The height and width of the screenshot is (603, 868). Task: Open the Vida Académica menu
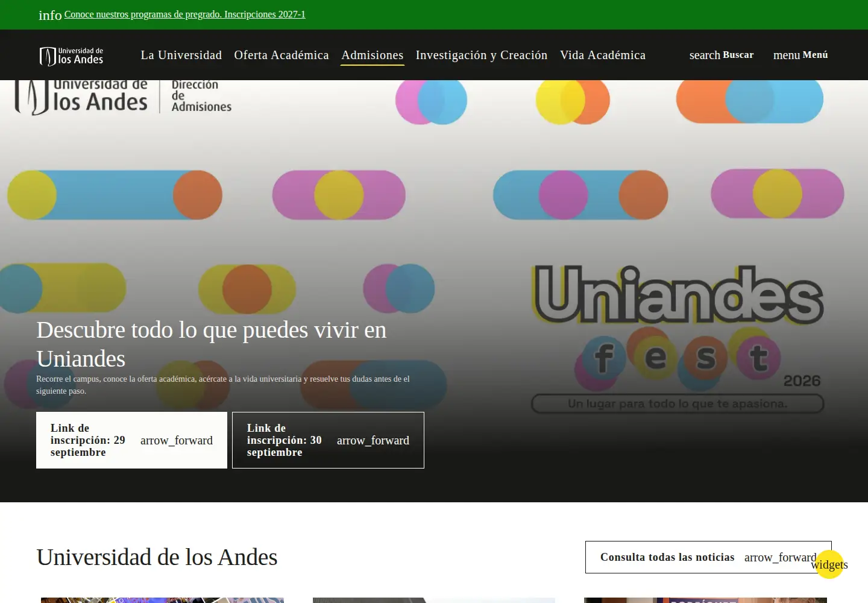(603, 55)
